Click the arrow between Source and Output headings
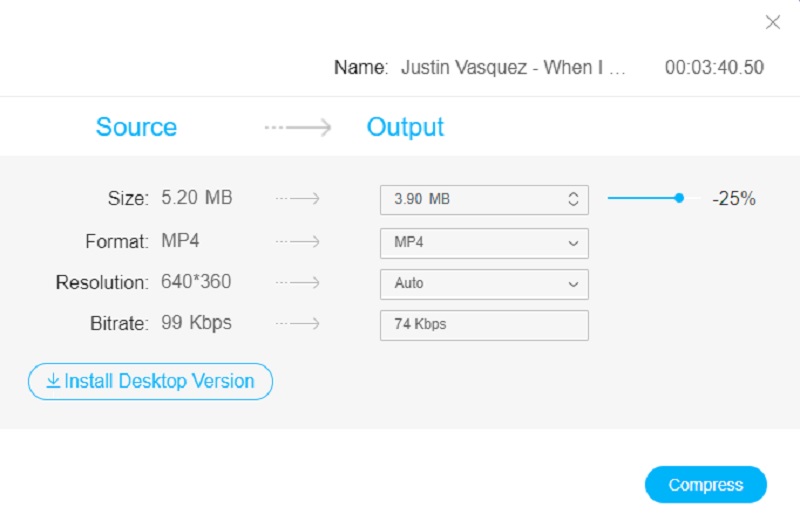The width and height of the screenshot is (800, 521). [x=298, y=128]
